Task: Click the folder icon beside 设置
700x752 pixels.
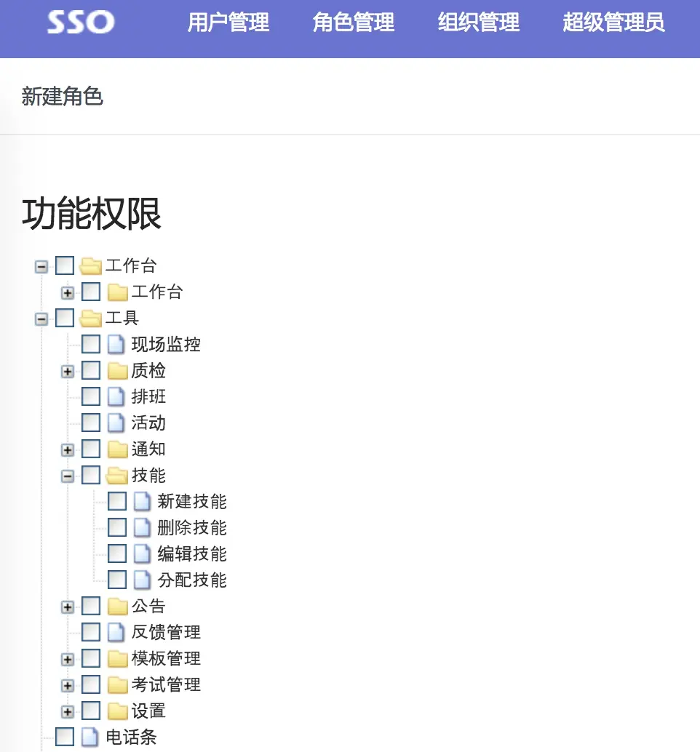Action: pyautogui.click(x=118, y=711)
